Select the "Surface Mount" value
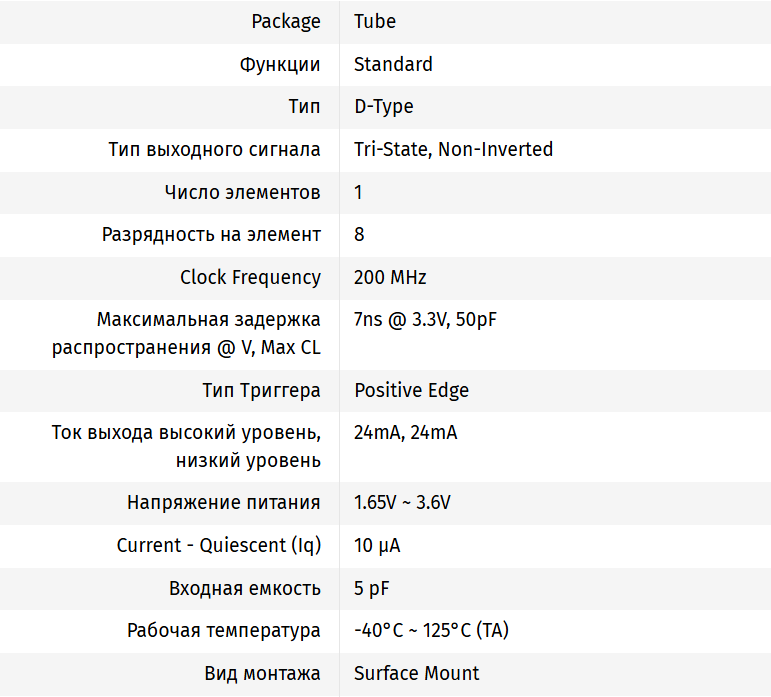This screenshot has height=697, width=771. point(416,674)
